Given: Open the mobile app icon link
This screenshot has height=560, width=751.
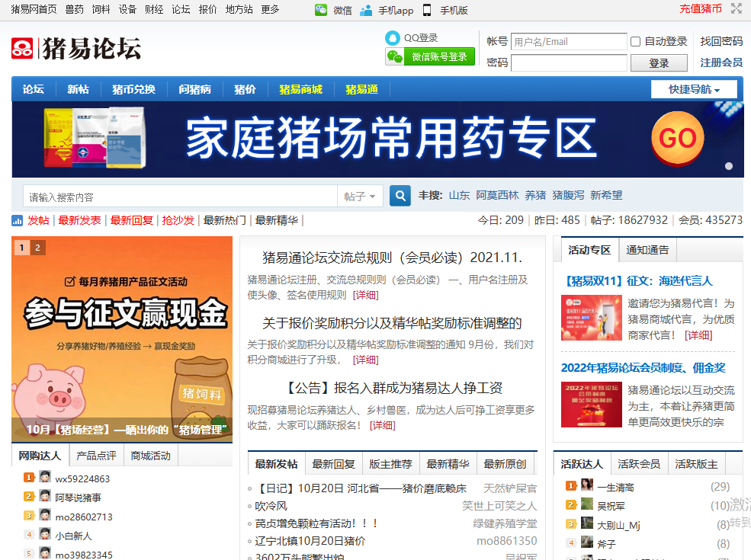Looking at the screenshot, I should [x=366, y=10].
